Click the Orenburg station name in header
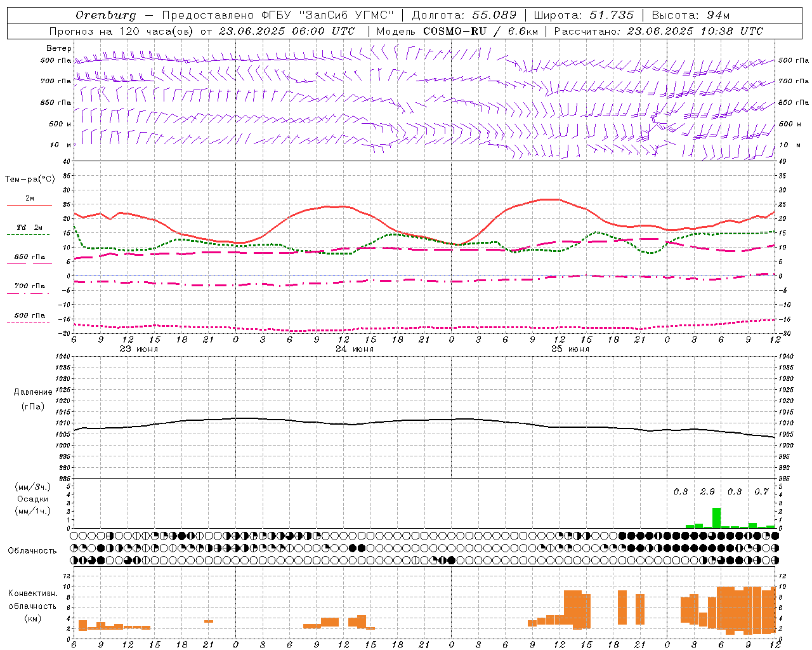The width and height of the screenshot is (812, 650). 105,15
